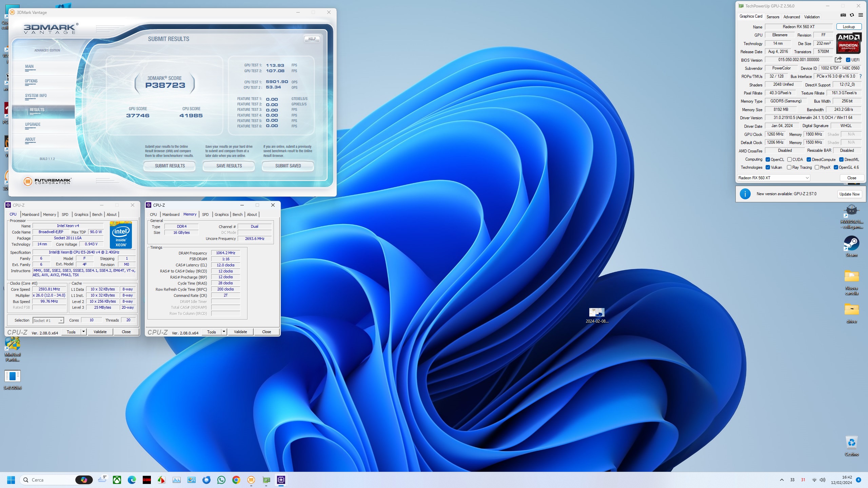Open SPD tab in CPU-Z Memory-tab window
The width and height of the screenshot is (868, 488).
205,215
